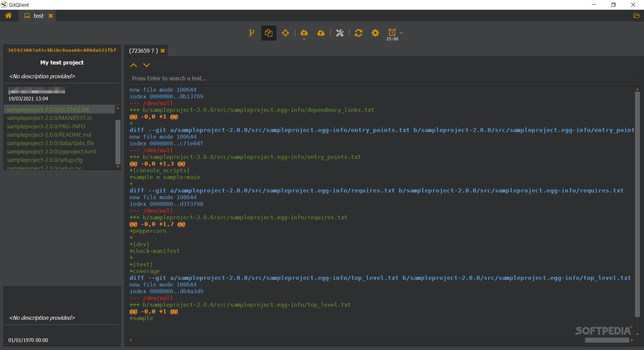The width and height of the screenshot is (644, 350).
Task: Open repository folder icon at top right
Action: 636,16
